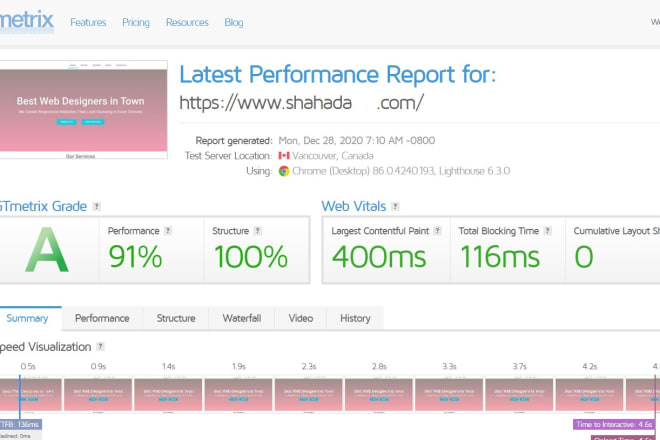Viewport: 660px width, 440px height.
Task: Click the grade letter A
Action: click(x=47, y=250)
